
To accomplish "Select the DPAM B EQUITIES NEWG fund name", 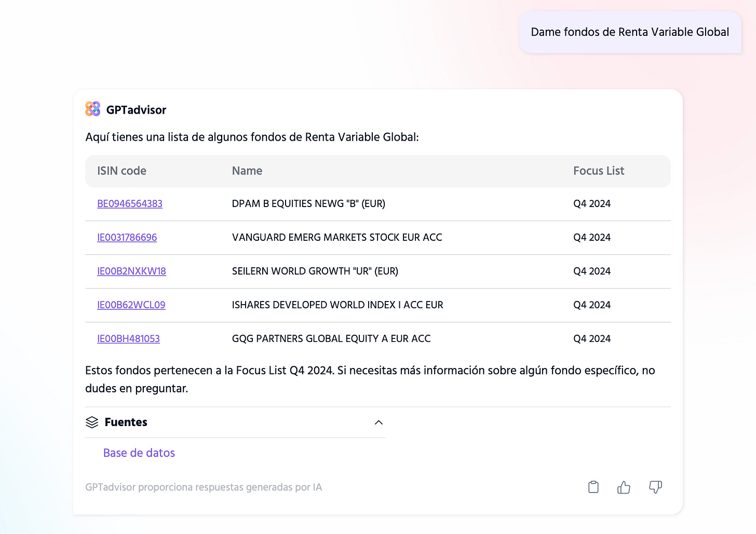I will tap(308, 203).
